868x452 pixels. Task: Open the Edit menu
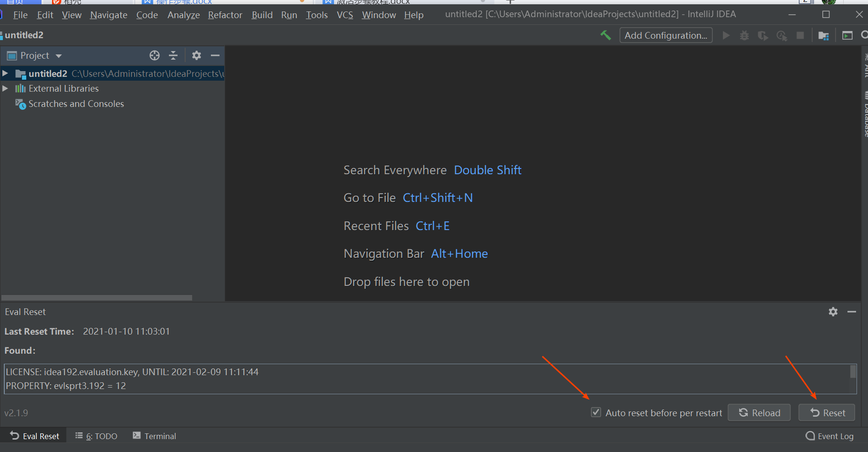pyautogui.click(x=45, y=15)
